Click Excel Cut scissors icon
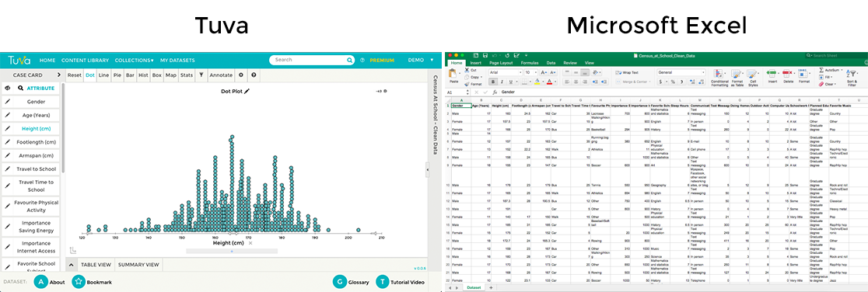Viewport: 868px width, 292px height. pyautogui.click(x=467, y=71)
